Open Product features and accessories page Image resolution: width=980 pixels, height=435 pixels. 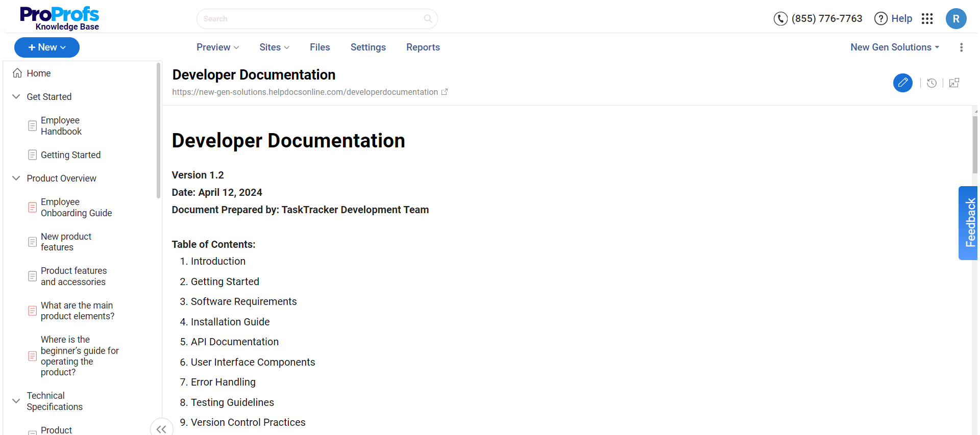[x=73, y=276]
